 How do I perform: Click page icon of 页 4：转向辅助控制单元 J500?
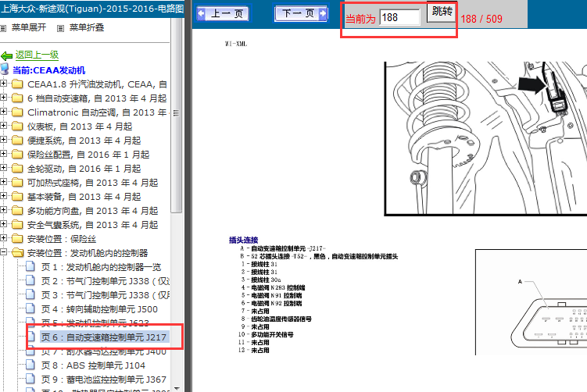pyautogui.click(x=30, y=308)
